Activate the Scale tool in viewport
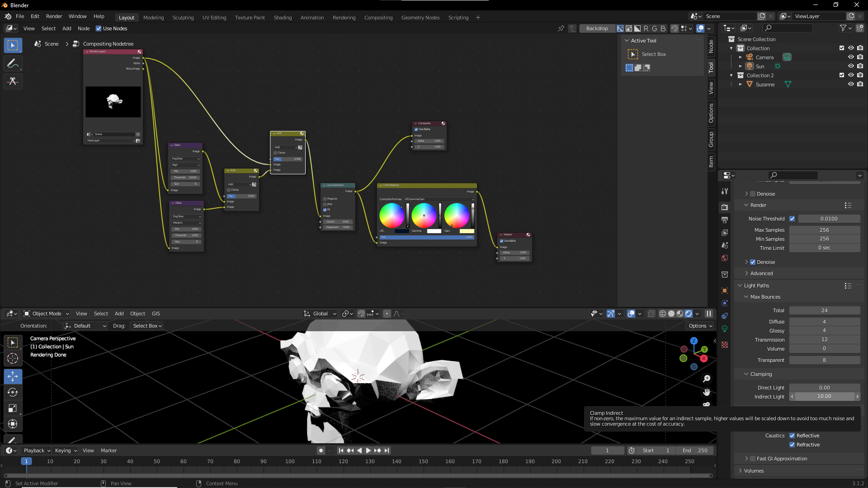The height and width of the screenshot is (488, 868). 13,408
